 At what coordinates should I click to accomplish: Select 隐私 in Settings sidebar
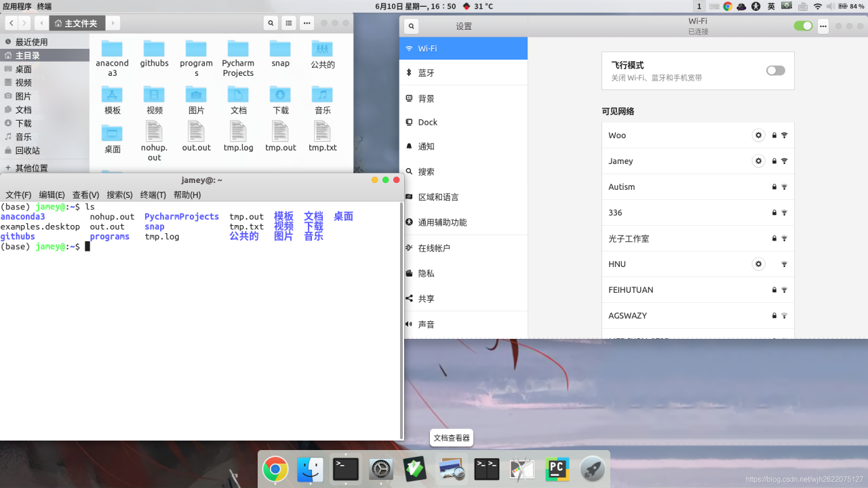click(464, 273)
